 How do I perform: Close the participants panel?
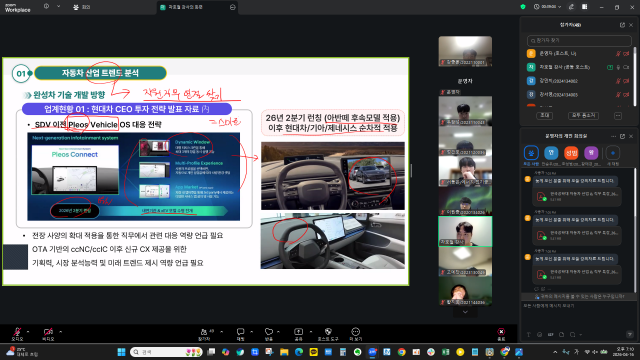click(x=631, y=25)
